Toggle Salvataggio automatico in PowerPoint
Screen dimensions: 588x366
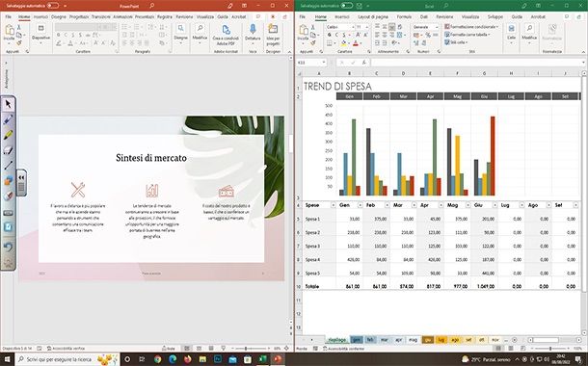pyautogui.click(x=53, y=6)
